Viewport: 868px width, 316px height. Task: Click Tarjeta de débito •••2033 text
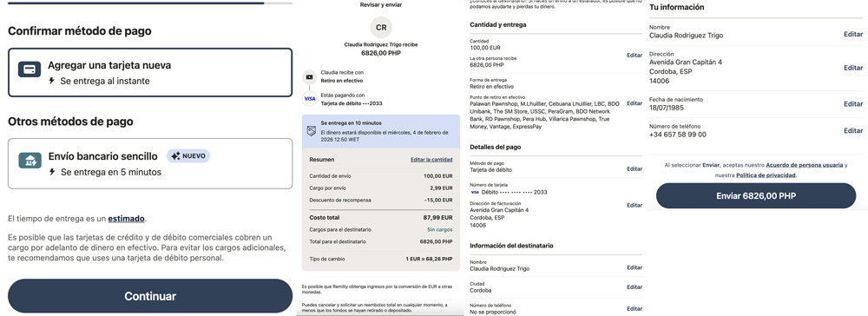click(352, 103)
